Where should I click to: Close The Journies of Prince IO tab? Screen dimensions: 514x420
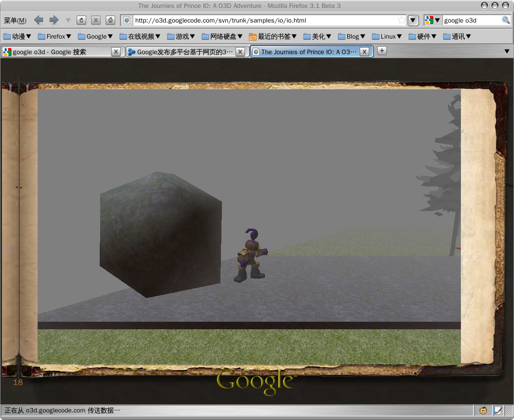tap(364, 52)
